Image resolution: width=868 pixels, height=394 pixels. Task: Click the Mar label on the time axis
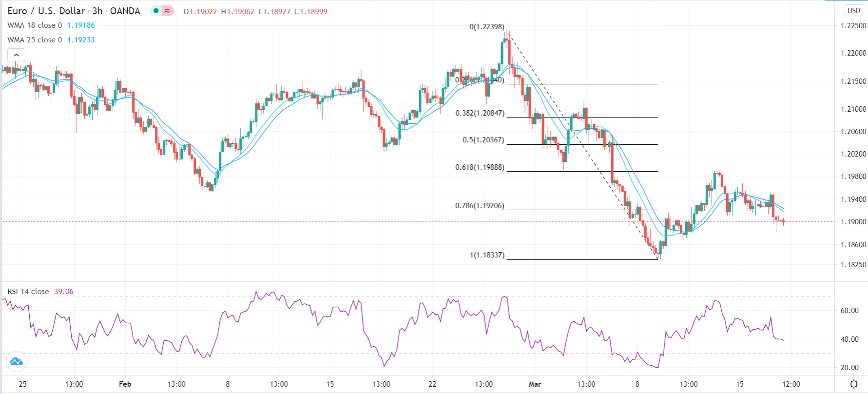(x=534, y=384)
